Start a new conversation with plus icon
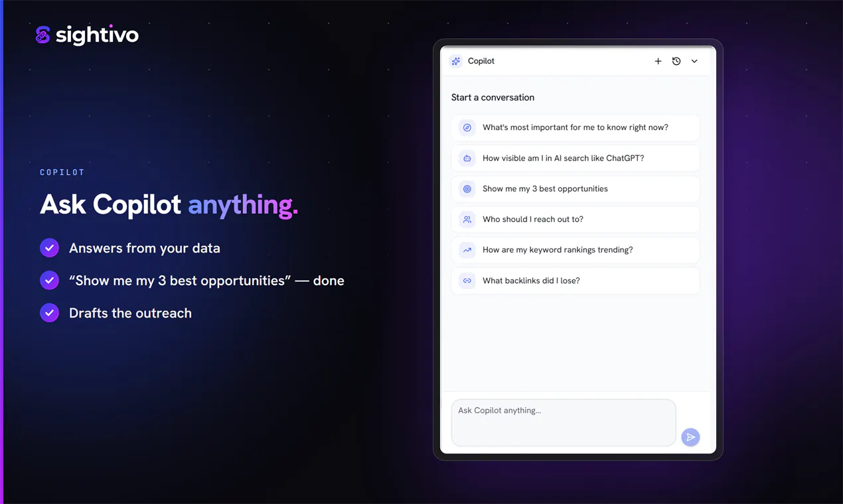Image resolution: width=843 pixels, height=504 pixels. point(658,61)
